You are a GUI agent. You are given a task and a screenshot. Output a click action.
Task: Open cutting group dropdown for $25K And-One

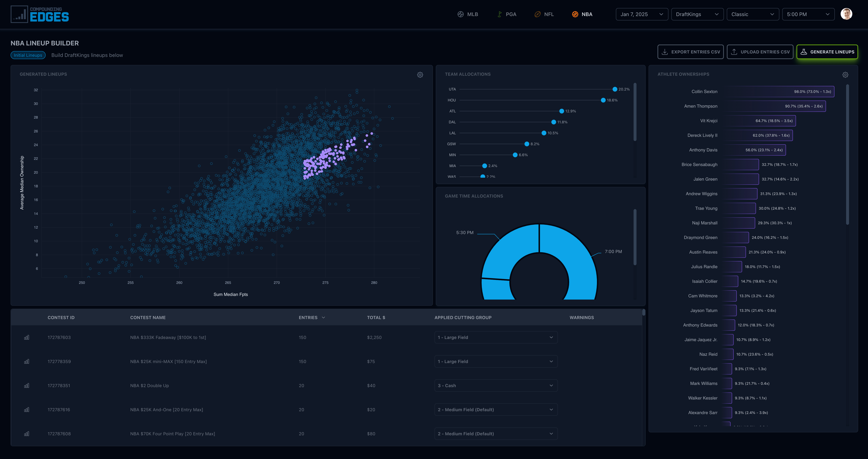coord(496,410)
